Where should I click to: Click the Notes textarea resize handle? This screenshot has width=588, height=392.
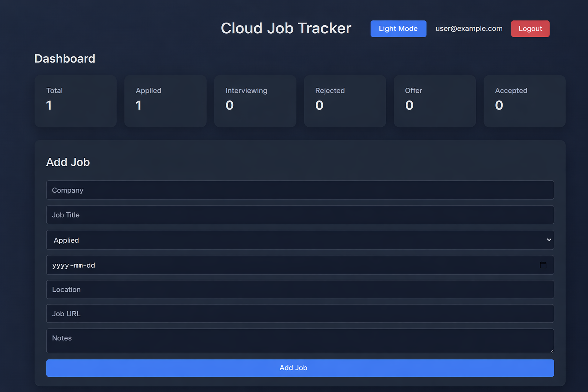552,351
